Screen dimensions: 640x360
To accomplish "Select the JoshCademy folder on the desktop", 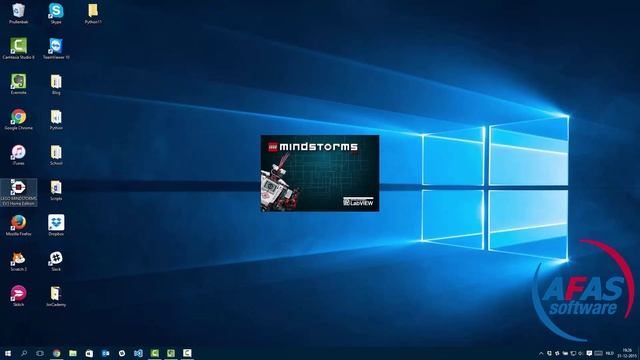I will point(56,296).
